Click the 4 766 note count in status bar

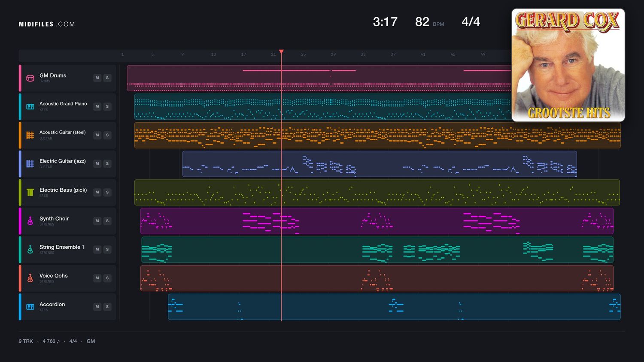[x=51, y=341]
